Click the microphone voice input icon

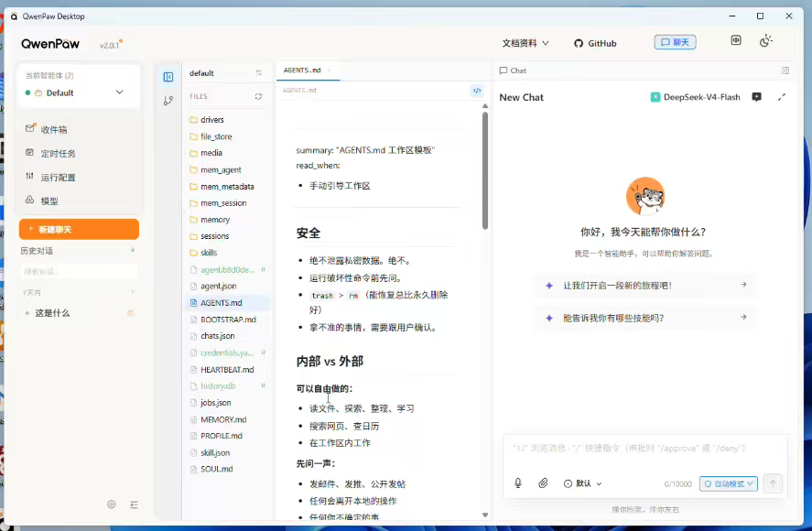coord(518,483)
